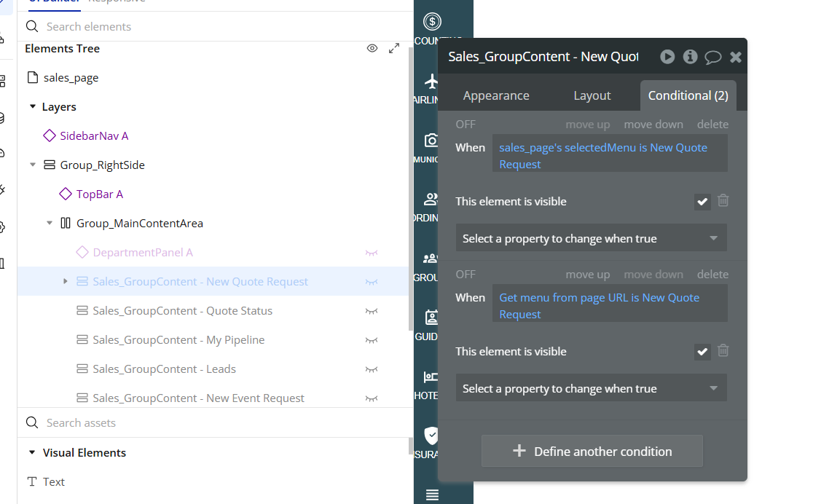
Task: Click trash icon in second condition
Action: click(723, 351)
